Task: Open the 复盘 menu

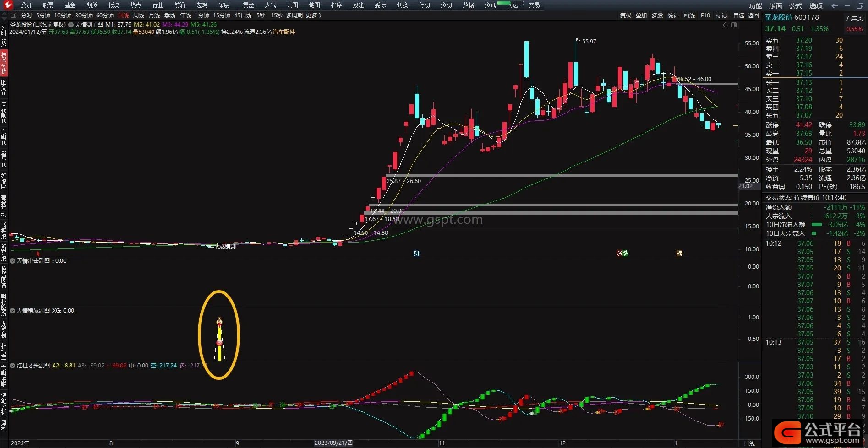Action: 248,5
